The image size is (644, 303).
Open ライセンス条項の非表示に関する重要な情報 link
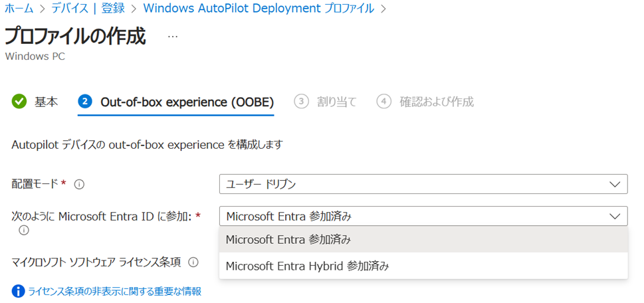pos(114,292)
